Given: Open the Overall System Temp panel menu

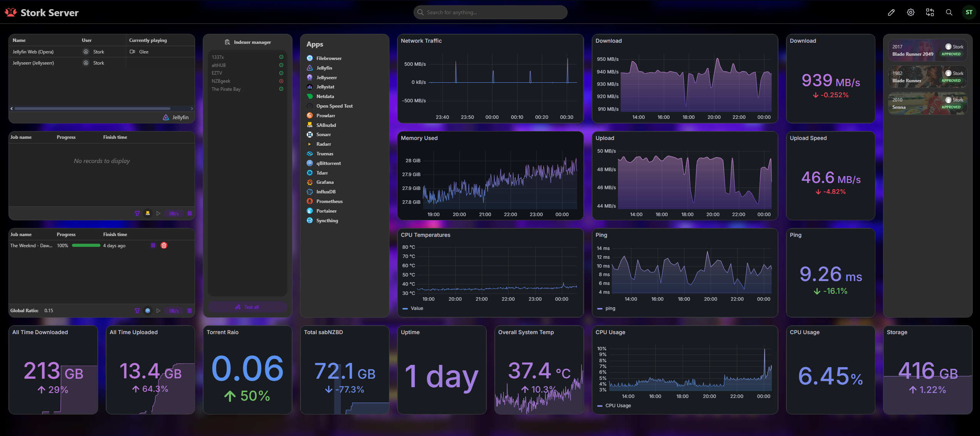Looking at the screenshot, I should (x=526, y=332).
